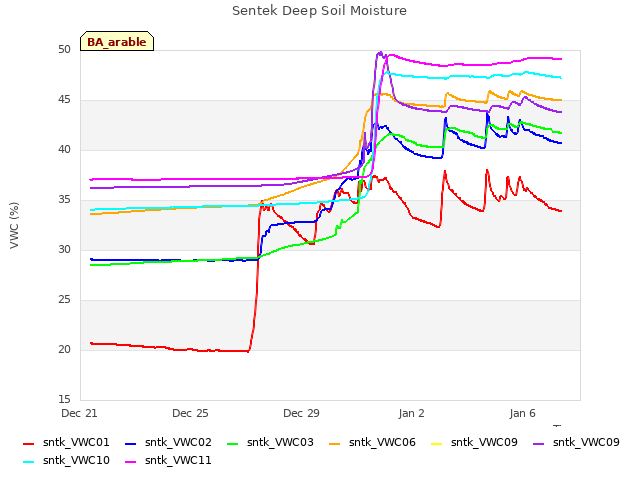
Task: Click the BA_arable annotation label
Action: tap(117, 42)
